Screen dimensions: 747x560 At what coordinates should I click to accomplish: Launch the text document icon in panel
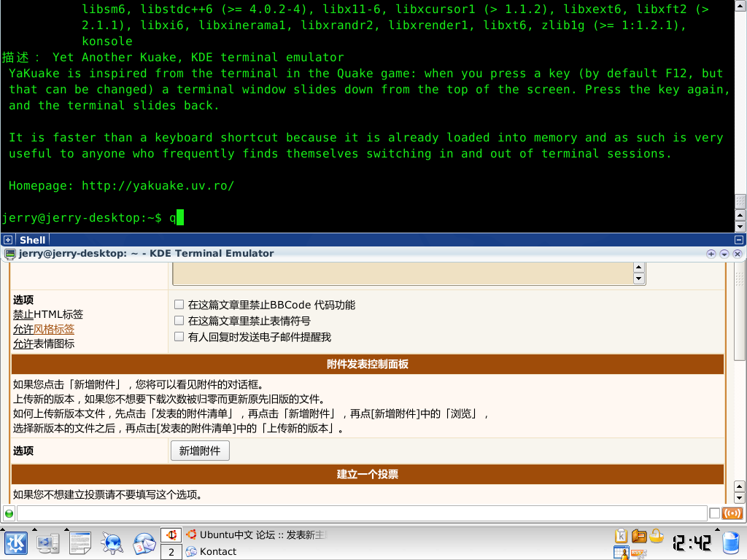pos(80,543)
